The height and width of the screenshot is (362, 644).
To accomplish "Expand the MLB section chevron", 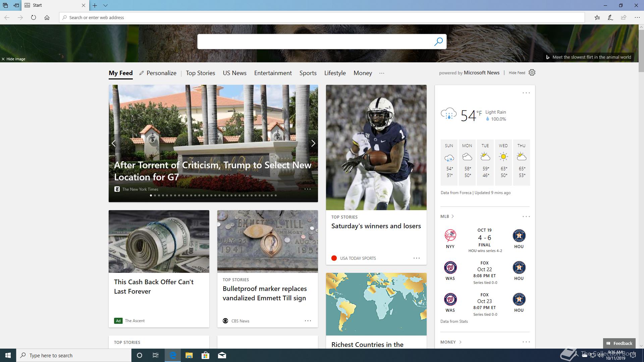I will click(453, 216).
